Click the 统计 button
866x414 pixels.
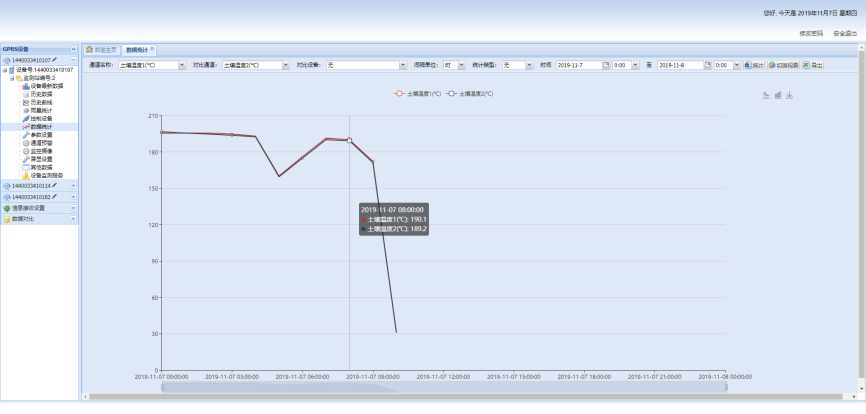coord(754,65)
